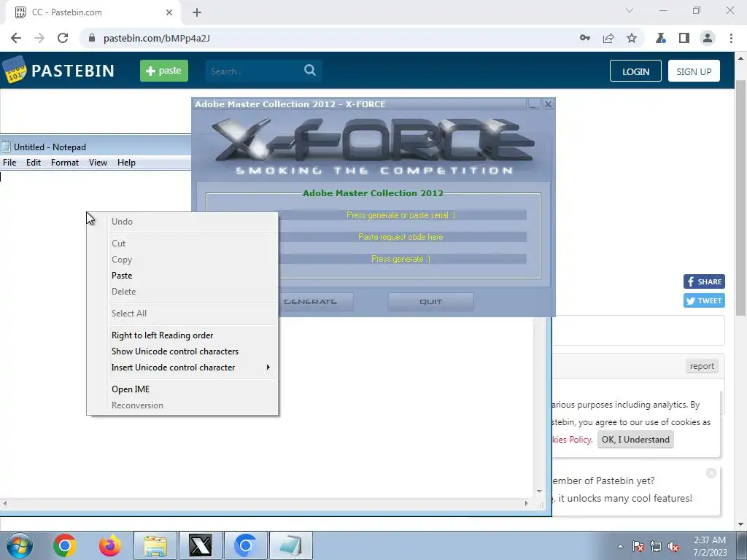Click the blue Chromium taskbar icon
This screenshot has height=560, width=747.
[x=246, y=545]
